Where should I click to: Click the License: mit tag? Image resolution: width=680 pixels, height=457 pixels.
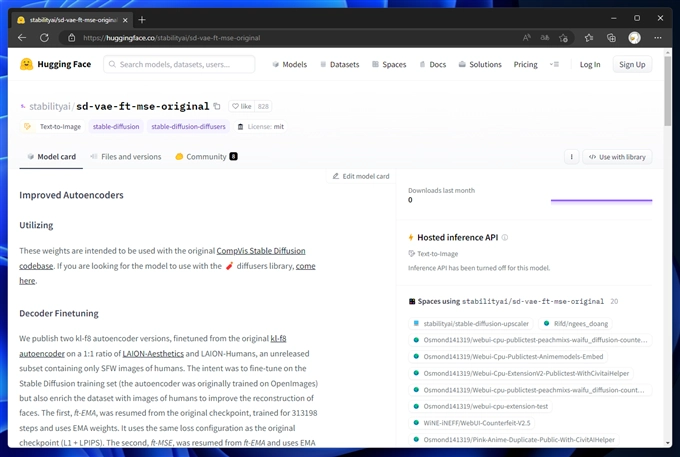(261, 127)
